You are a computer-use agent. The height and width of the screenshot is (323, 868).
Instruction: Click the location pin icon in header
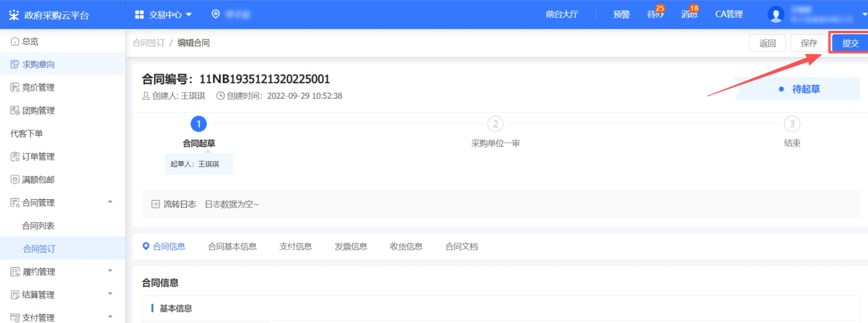pos(215,14)
